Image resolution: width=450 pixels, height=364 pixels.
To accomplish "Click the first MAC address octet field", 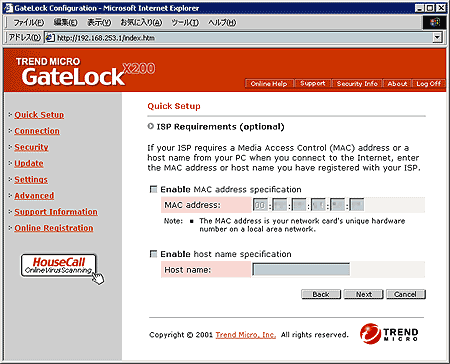I will click(260, 205).
